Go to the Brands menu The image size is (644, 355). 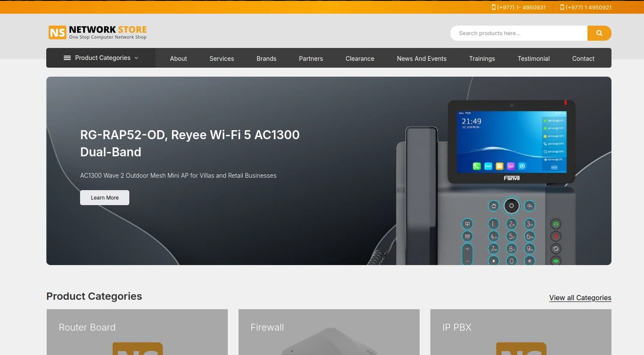(266, 59)
